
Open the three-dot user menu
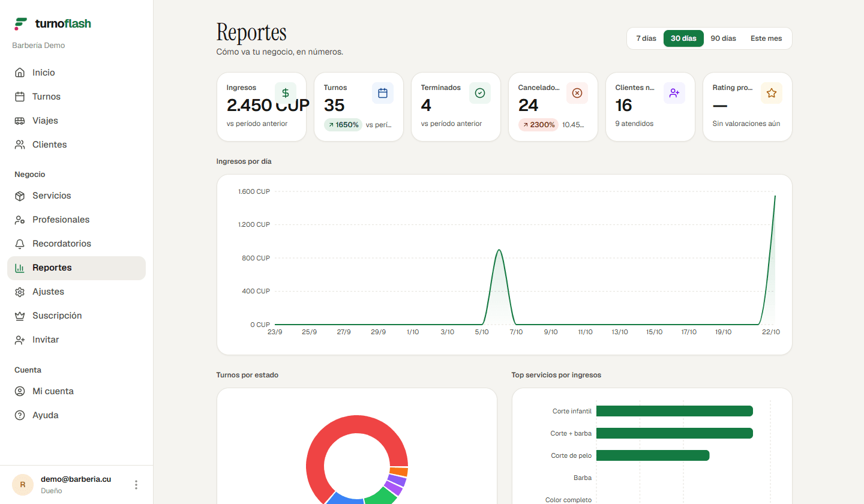136,485
